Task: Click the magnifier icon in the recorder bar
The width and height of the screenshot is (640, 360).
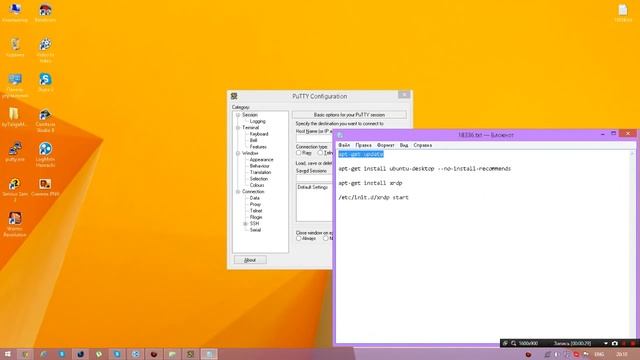Action: pyautogui.click(x=513, y=343)
